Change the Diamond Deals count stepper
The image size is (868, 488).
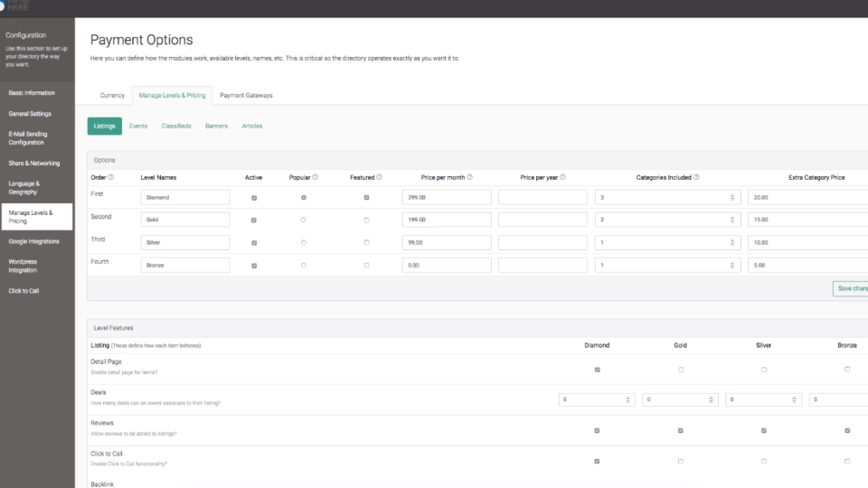pos(627,399)
